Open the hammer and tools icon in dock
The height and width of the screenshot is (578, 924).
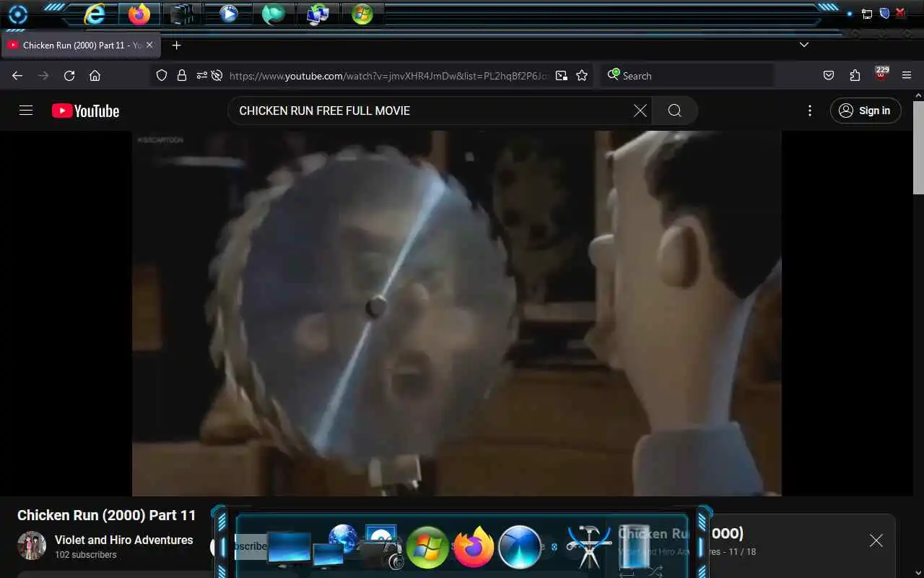point(589,545)
